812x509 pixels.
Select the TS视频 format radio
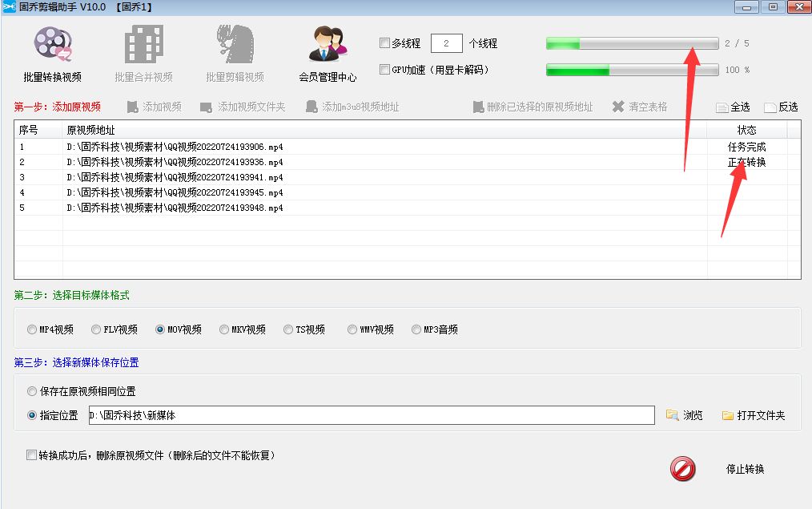[288, 329]
